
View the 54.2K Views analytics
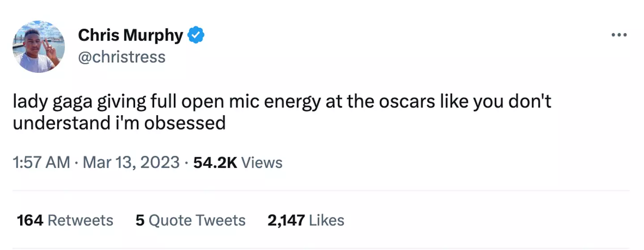(x=237, y=162)
